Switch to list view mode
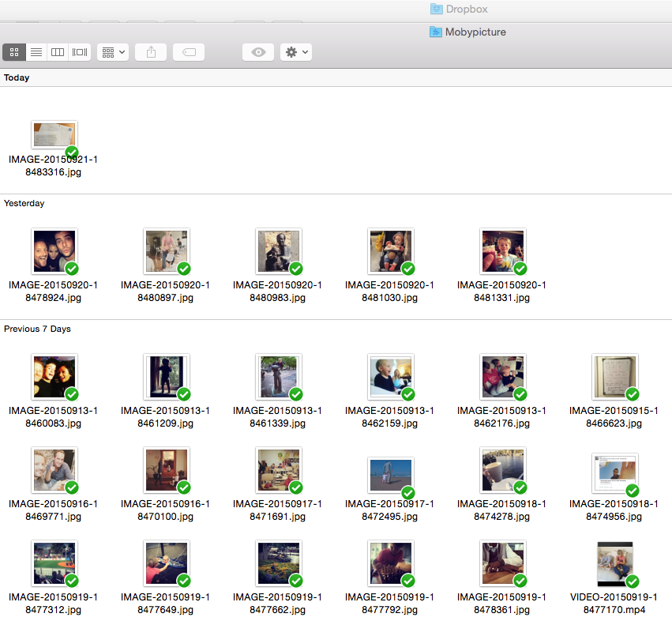The image size is (672, 621). [x=36, y=52]
